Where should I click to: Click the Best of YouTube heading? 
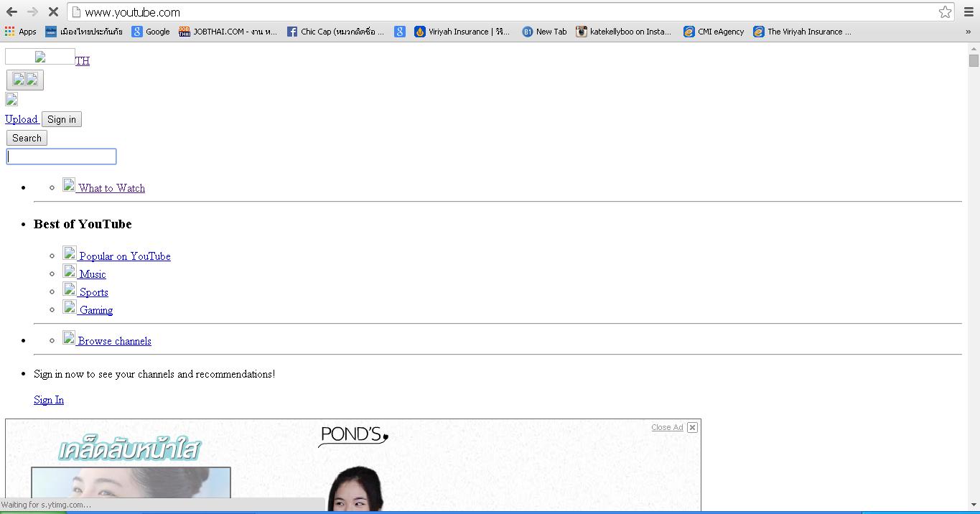click(x=83, y=224)
